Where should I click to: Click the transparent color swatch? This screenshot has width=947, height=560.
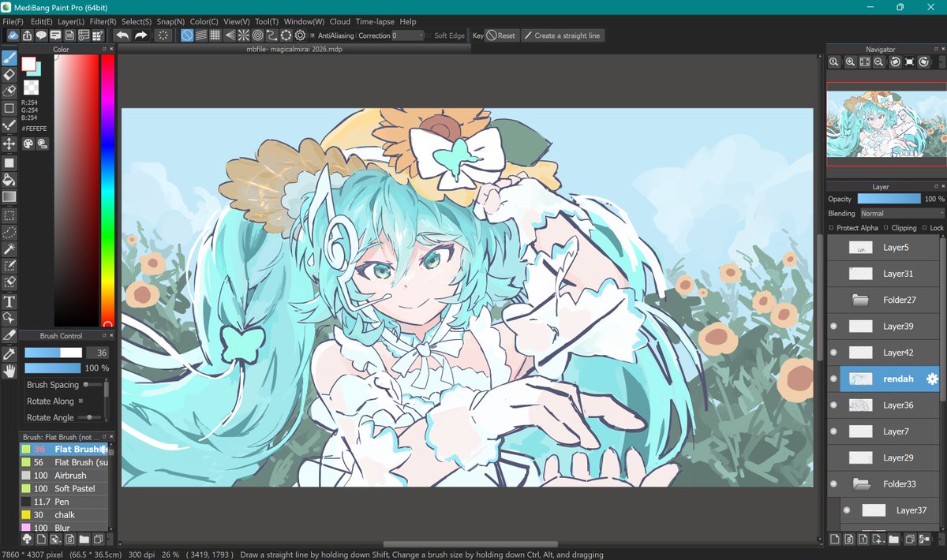[31, 87]
